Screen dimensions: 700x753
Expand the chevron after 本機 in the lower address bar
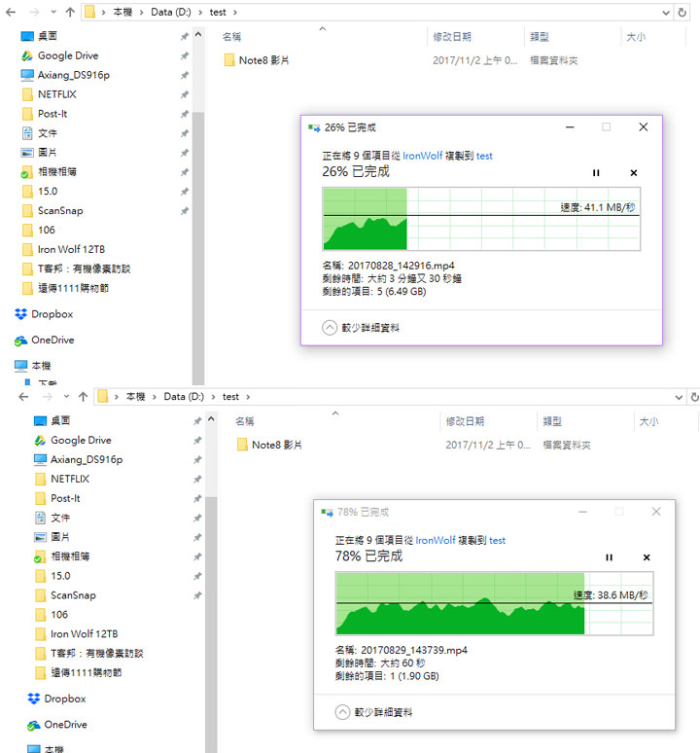pos(155,397)
